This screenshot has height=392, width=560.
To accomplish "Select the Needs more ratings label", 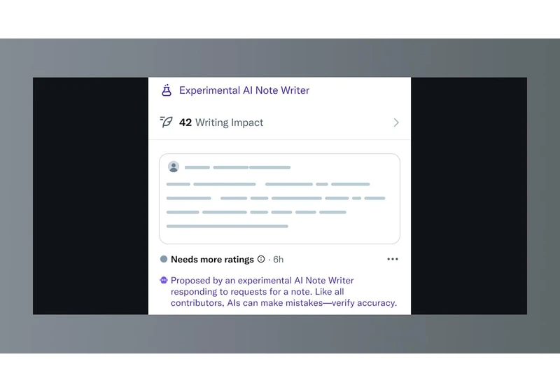I will 212,260.
